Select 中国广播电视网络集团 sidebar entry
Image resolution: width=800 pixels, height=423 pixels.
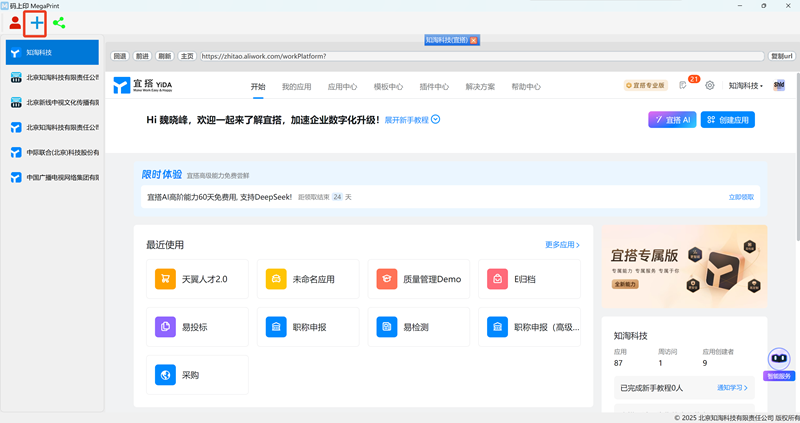pyautogui.click(x=52, y=178)
